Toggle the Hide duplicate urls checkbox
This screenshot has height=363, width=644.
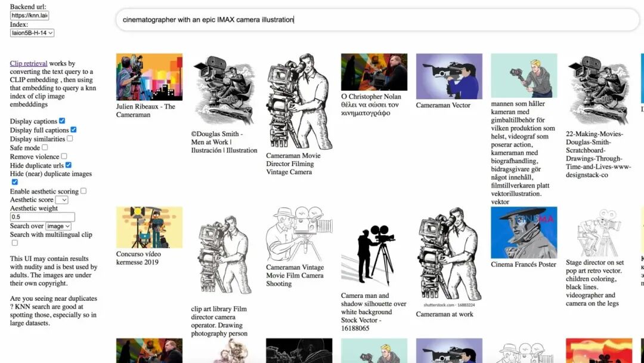[69, 165]
